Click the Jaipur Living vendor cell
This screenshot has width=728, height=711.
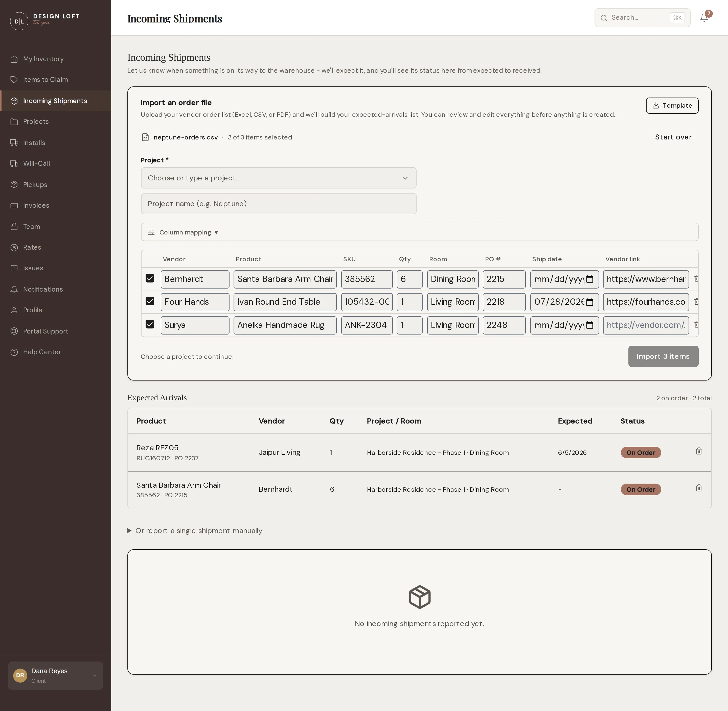click(279, 453)
